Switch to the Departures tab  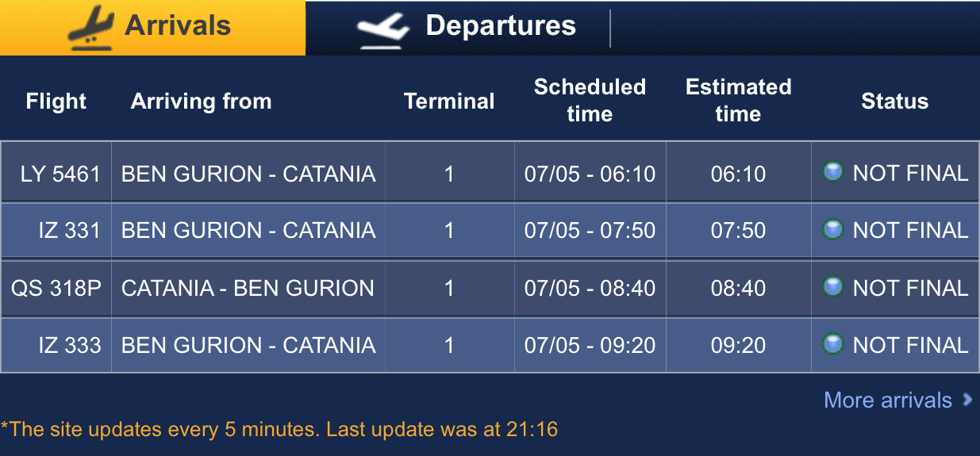[x=500, y=26]
